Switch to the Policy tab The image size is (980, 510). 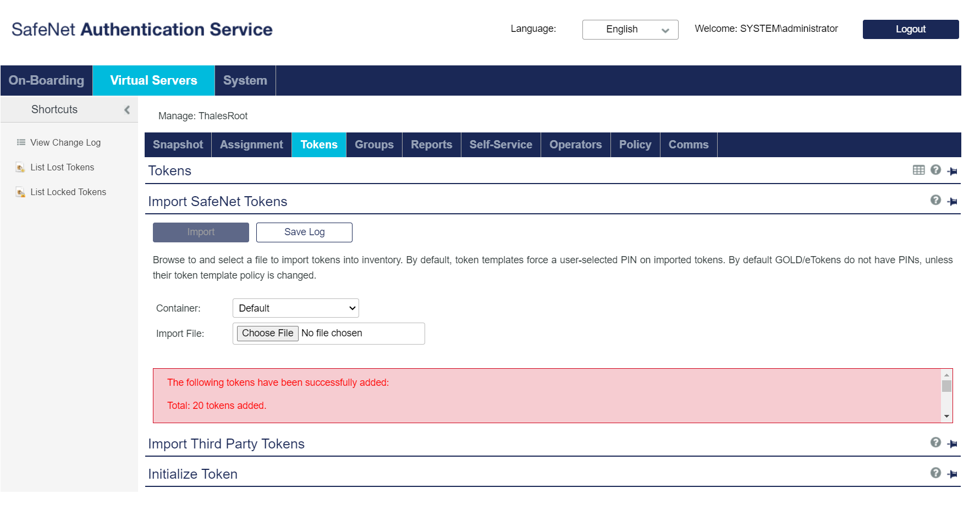pos(635,145)
